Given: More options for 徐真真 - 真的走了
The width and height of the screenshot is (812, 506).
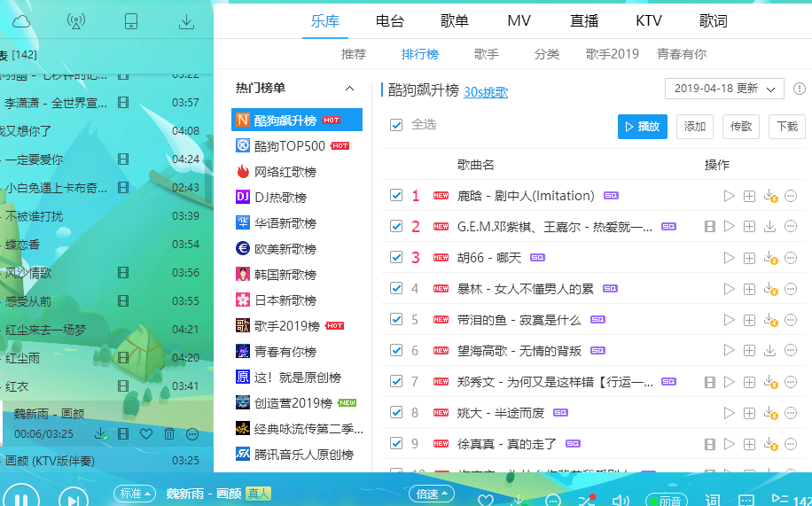Looking at the screenshot, I should pyautogui.click(x=791, y=444).
